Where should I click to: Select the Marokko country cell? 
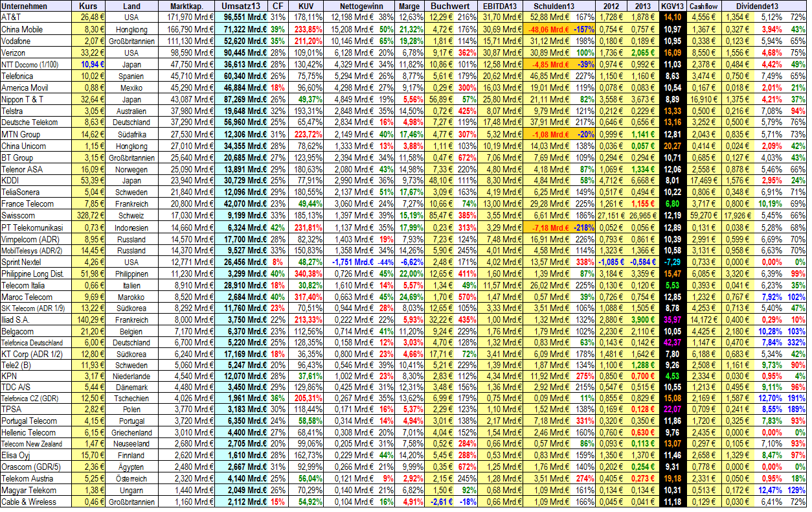pos(131,296)
